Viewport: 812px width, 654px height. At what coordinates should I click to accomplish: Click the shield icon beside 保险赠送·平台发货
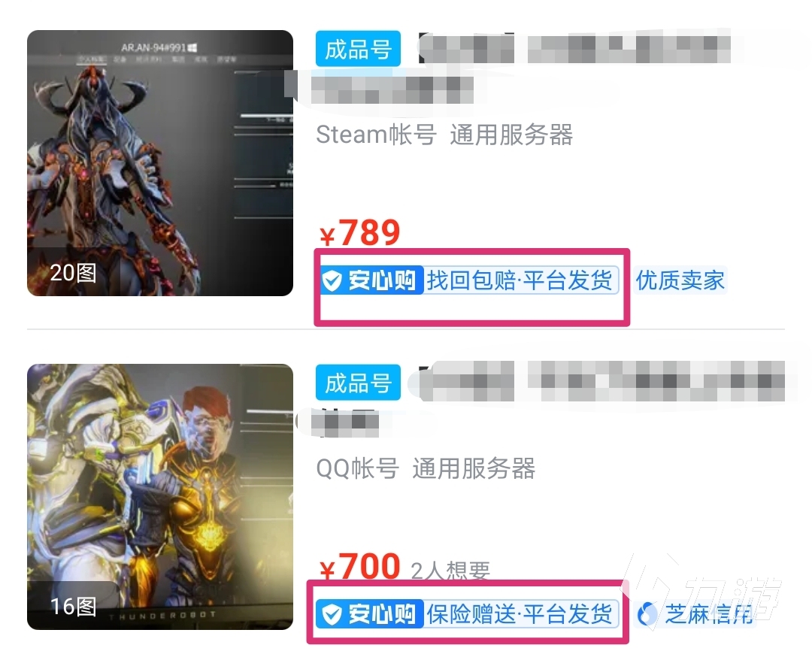coord(332,615)
